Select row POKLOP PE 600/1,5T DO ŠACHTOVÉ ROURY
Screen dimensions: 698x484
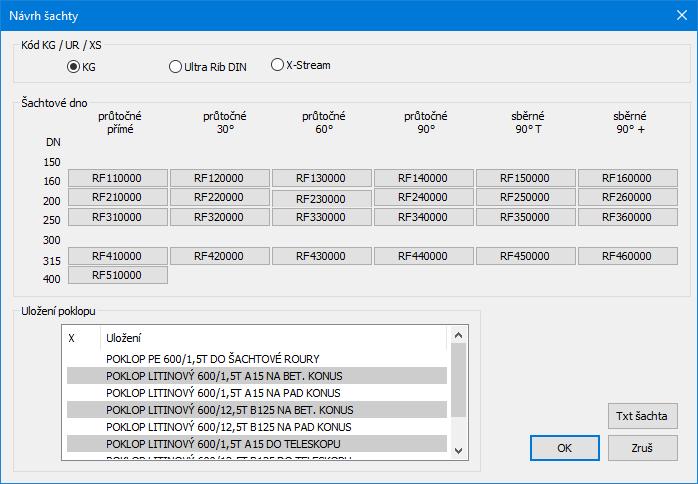tap(257, 359)
